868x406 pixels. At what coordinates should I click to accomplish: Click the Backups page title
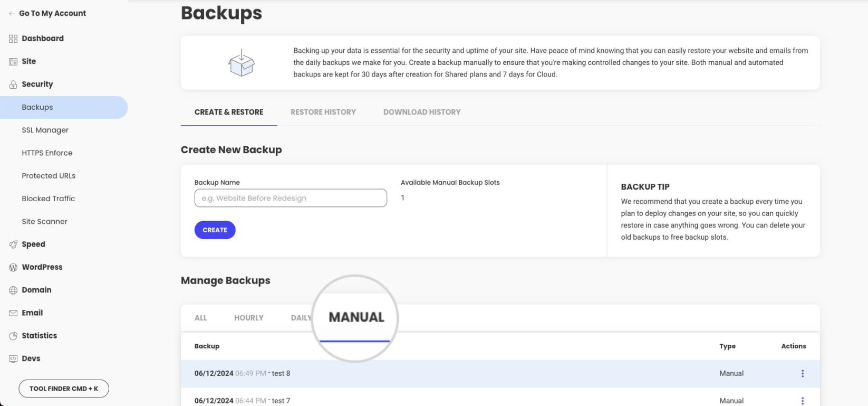click(221, 13)
